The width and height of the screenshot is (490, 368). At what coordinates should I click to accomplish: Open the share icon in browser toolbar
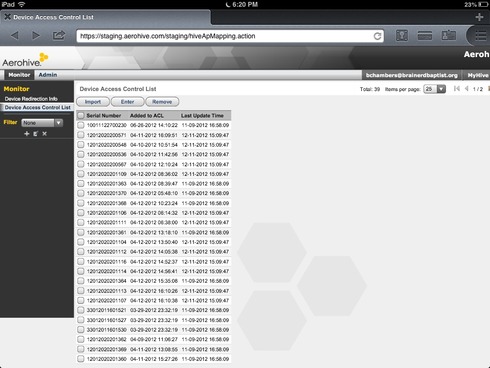point(59,35)
